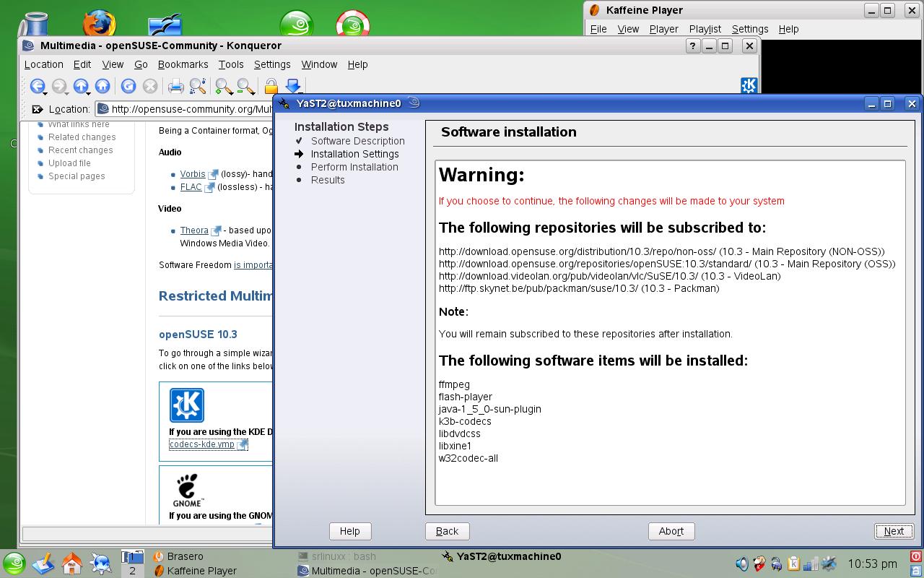Screen dimensions: 924x578
Task: Switch to Kaffeine Player in the taskbar
Action: pyautogui.click(x=195, y=571)
